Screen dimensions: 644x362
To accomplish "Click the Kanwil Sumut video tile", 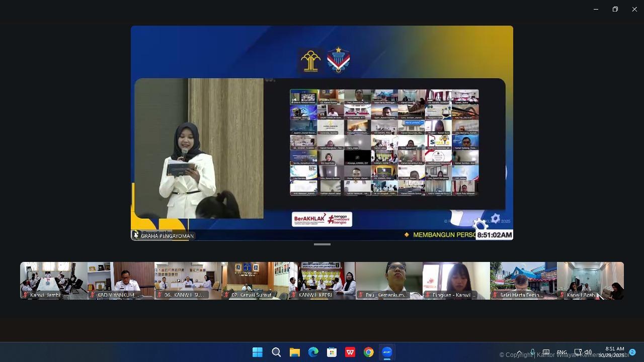I will click(x=255, y=280).
